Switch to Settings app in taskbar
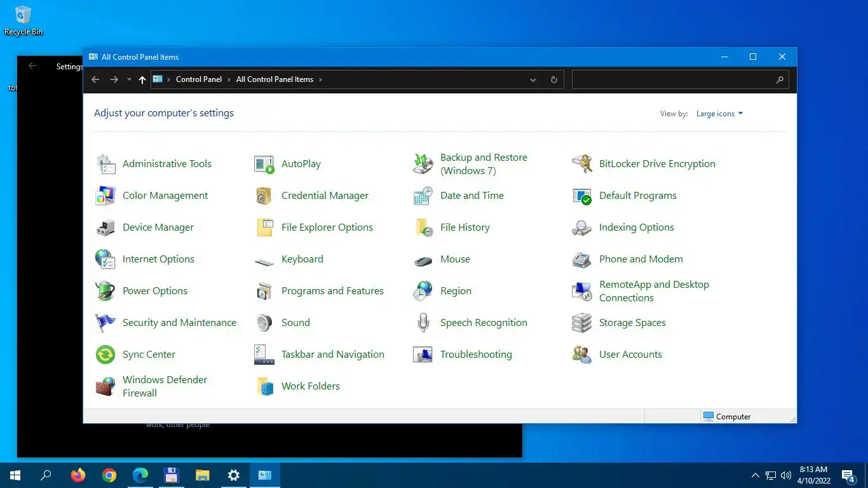This screenshot has height=488, width=868. (234, 475)
